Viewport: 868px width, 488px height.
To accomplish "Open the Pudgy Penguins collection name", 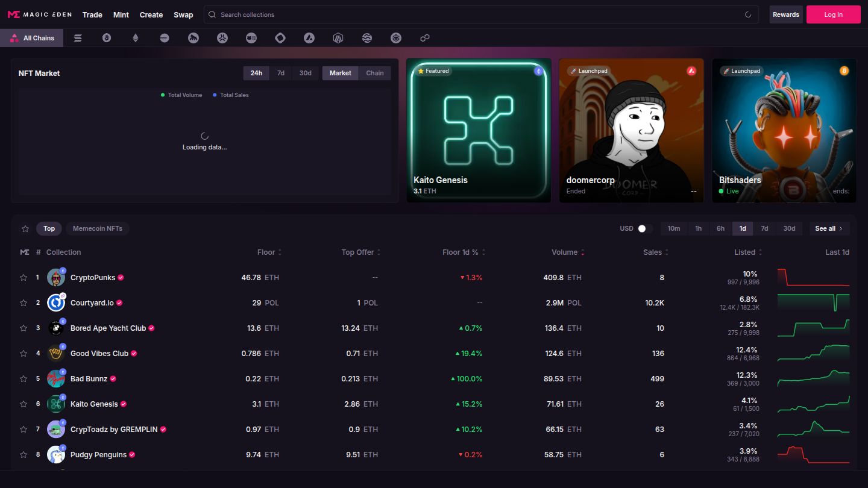I will click(98, 455).
